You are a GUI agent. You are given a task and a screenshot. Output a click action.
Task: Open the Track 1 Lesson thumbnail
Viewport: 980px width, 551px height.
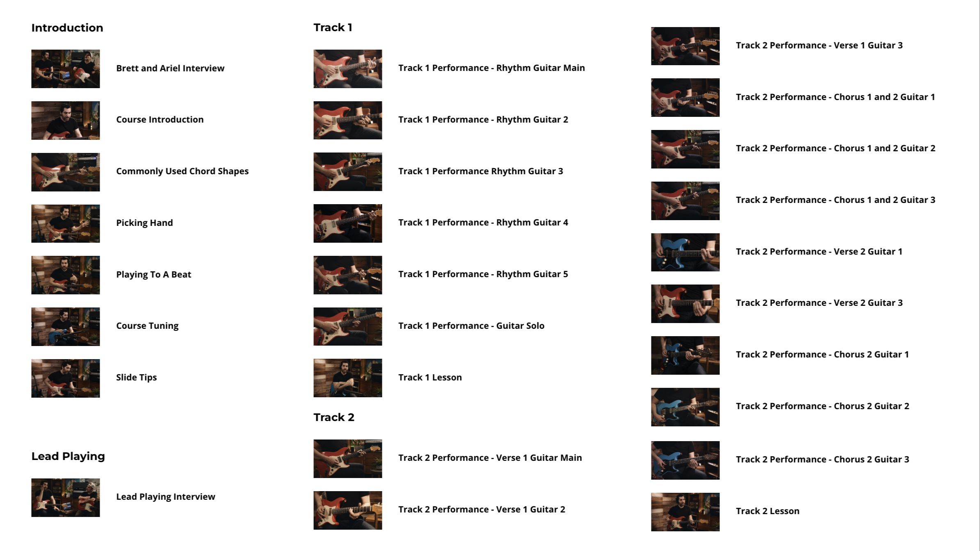347,378
